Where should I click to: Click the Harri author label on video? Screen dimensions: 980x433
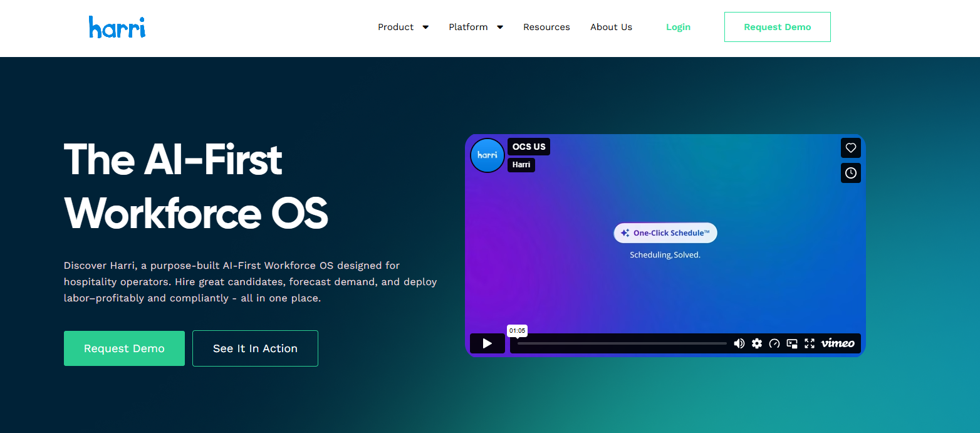(x=521, y=165)
